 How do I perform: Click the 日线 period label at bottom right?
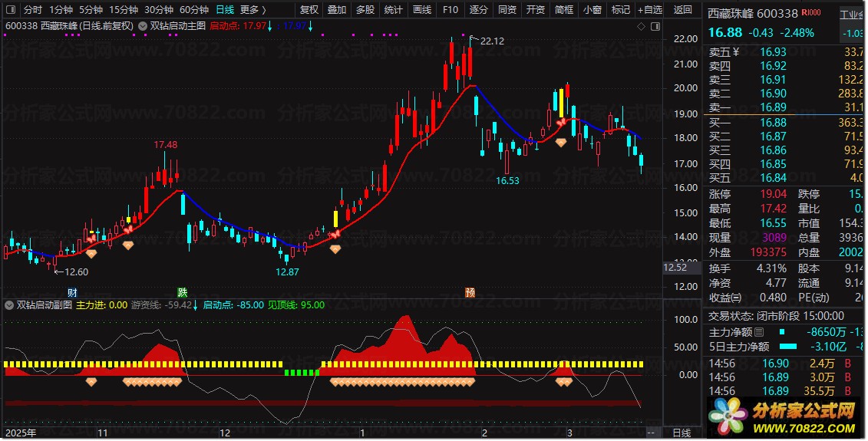click(682, 433)
